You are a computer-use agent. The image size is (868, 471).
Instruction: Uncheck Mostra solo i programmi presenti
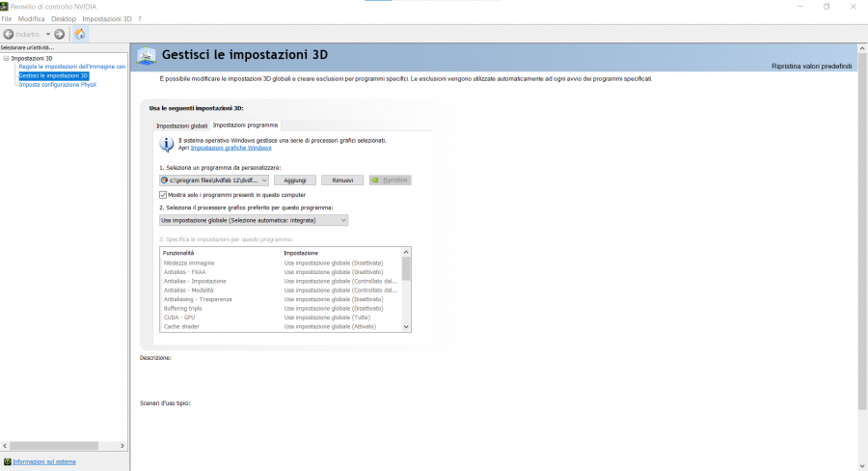(163, 195)
